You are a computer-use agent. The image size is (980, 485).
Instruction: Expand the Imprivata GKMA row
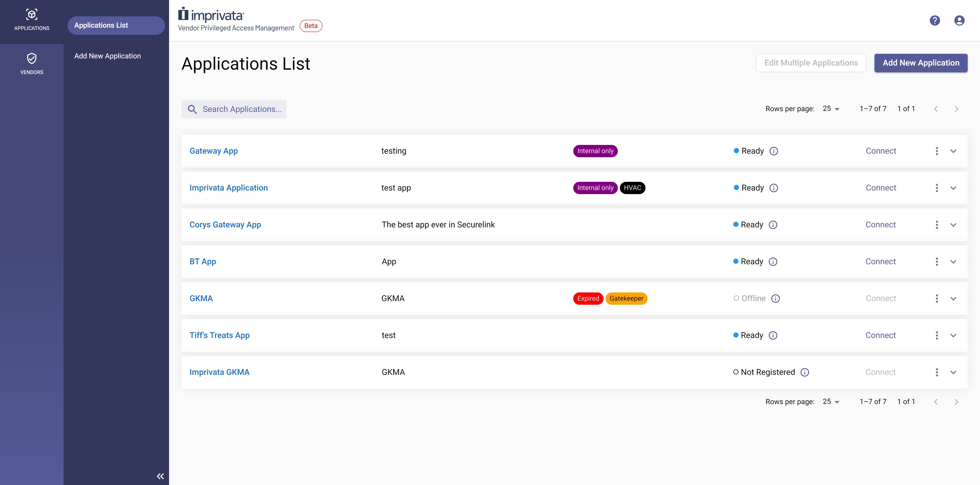pos(953,372)
